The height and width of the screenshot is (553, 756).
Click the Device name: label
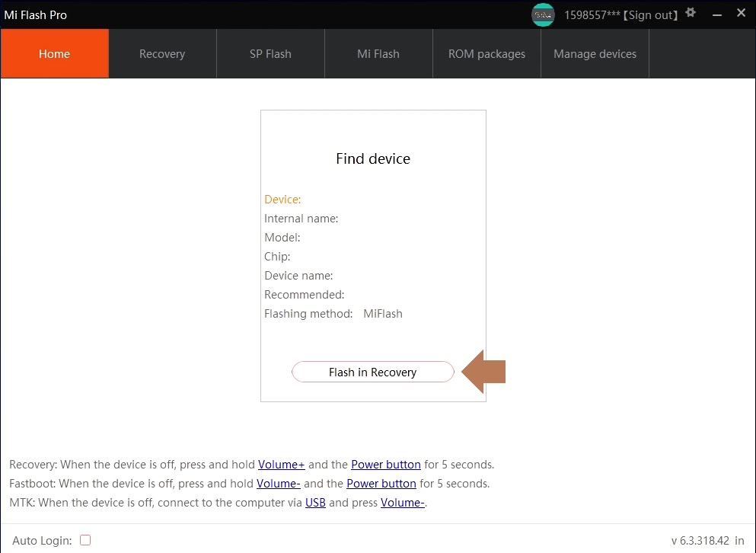[x=298, y=276]
